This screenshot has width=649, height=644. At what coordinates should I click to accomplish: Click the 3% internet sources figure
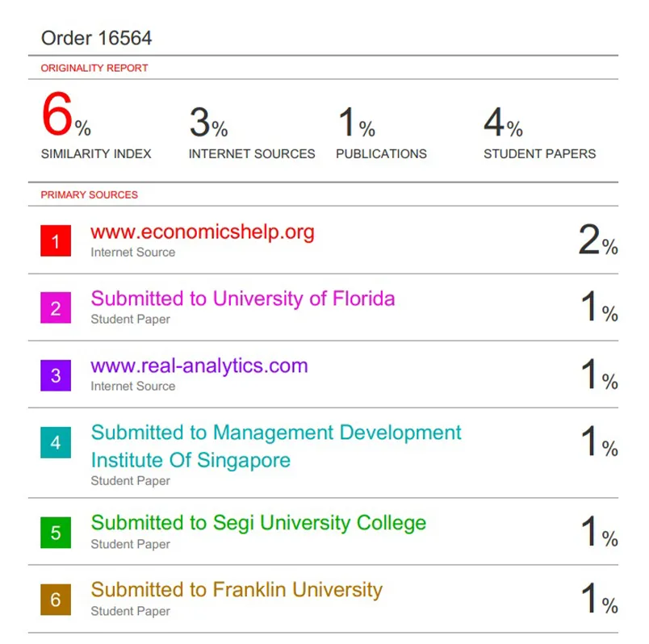[208, 123]
